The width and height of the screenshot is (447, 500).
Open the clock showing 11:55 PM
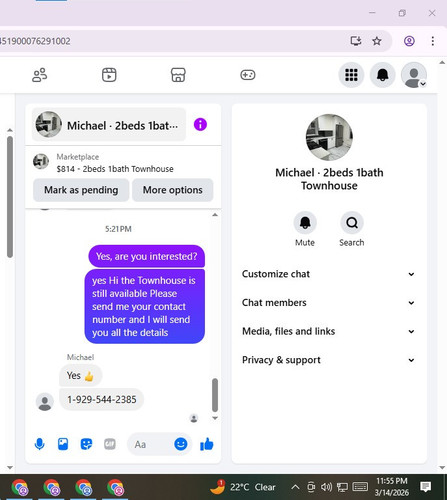click(392, 487)
